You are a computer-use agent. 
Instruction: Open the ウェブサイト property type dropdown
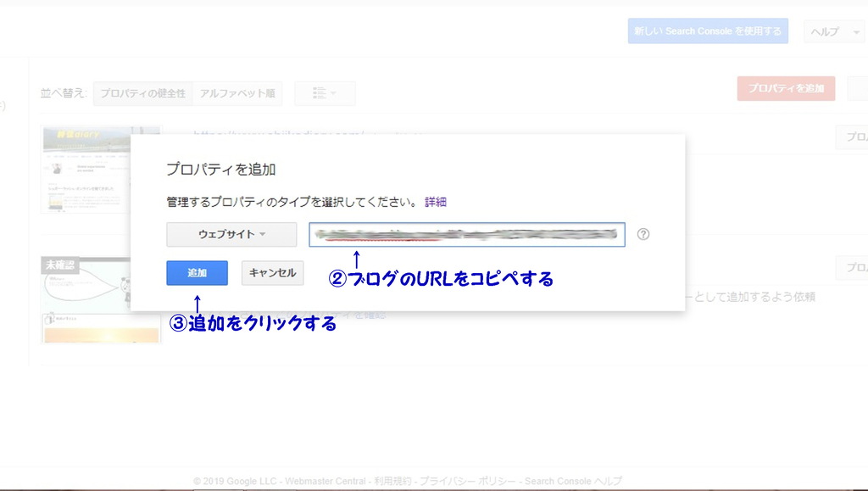click(231, 234)
